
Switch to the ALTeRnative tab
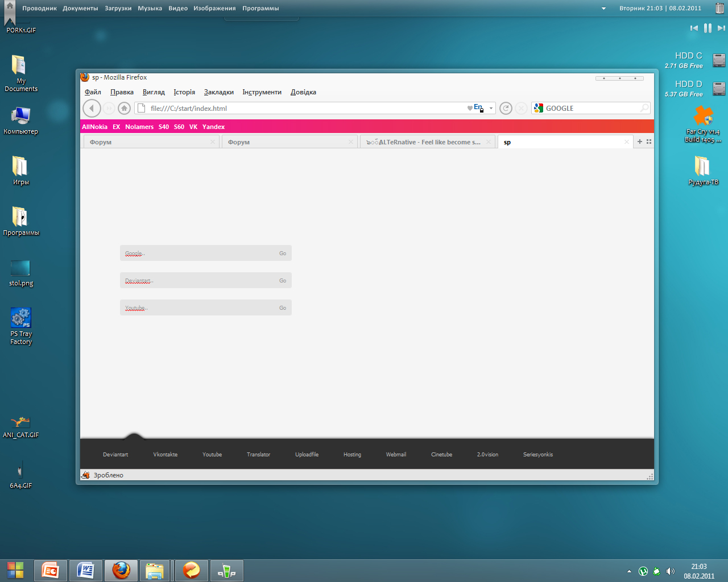point(427,142)
